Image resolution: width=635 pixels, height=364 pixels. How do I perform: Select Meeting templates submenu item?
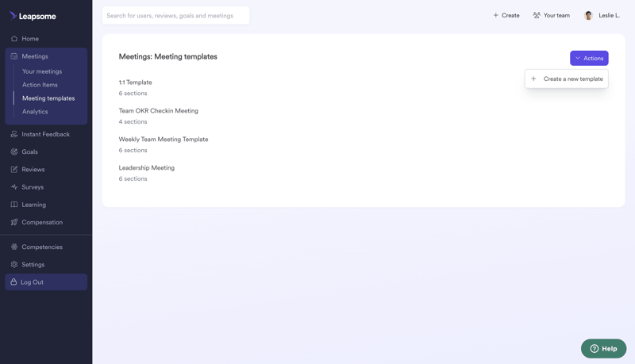(48, 98)
